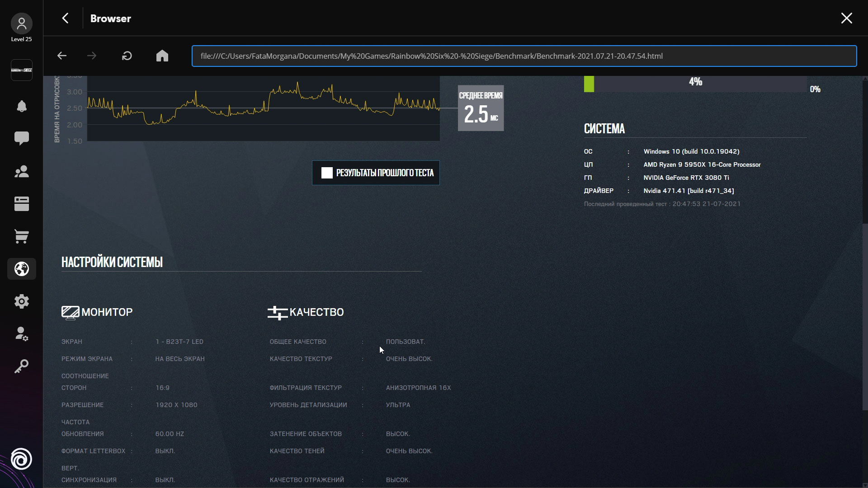Click the monitor section icon
The height and width of the screenshot is (488, 868).
(70, 313)
